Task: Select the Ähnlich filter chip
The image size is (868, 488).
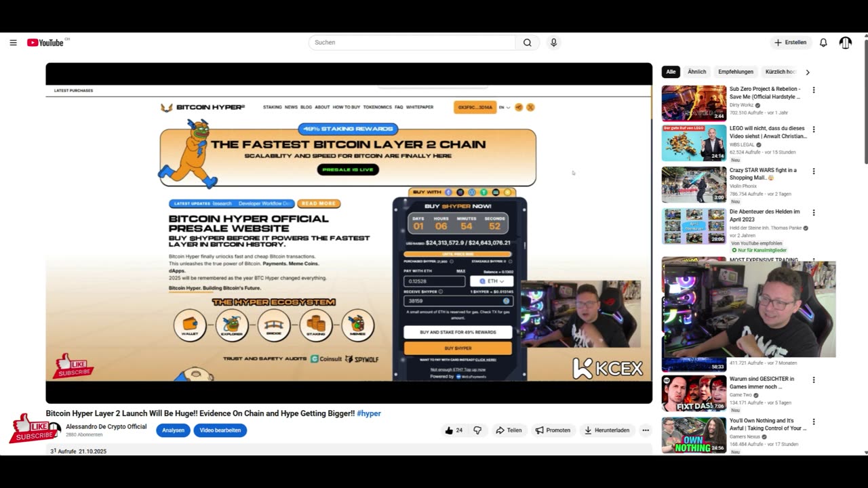Action: pyautogui.click(x=696, y=72)
